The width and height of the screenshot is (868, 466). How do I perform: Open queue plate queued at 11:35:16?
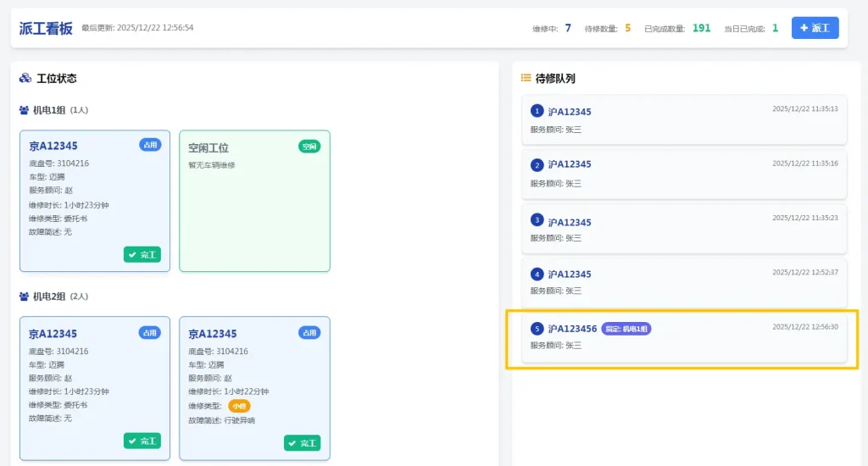[x=570, y=164]
